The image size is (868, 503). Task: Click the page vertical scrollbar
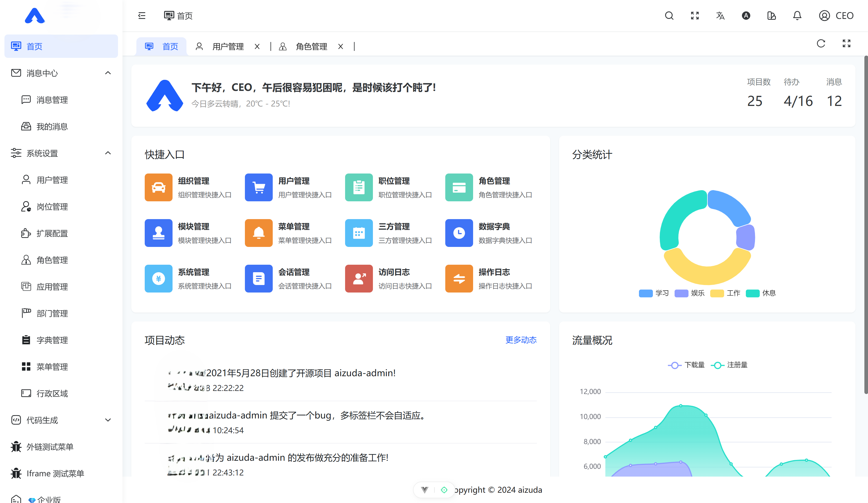pyautogui.click(x=865, y=225)
